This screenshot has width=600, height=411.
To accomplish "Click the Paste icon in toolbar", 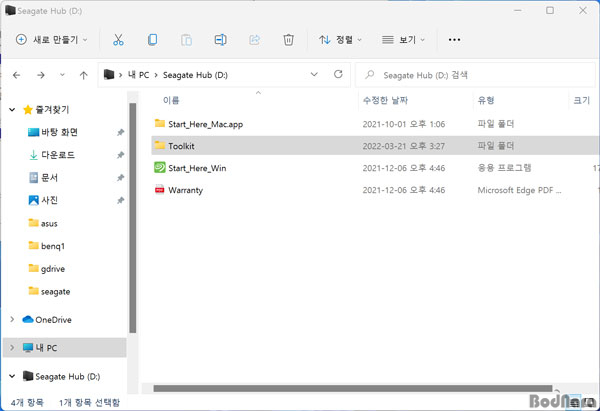I will tap(186, 40).
